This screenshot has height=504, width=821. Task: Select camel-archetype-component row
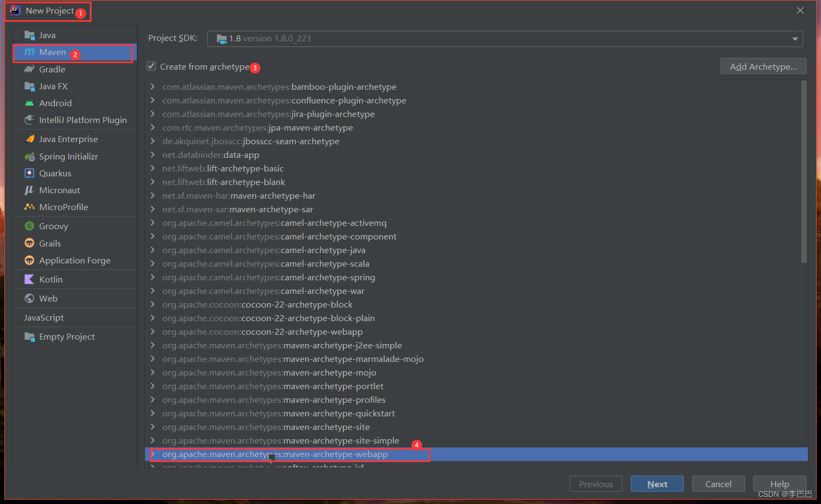click(x=476, y=236)
